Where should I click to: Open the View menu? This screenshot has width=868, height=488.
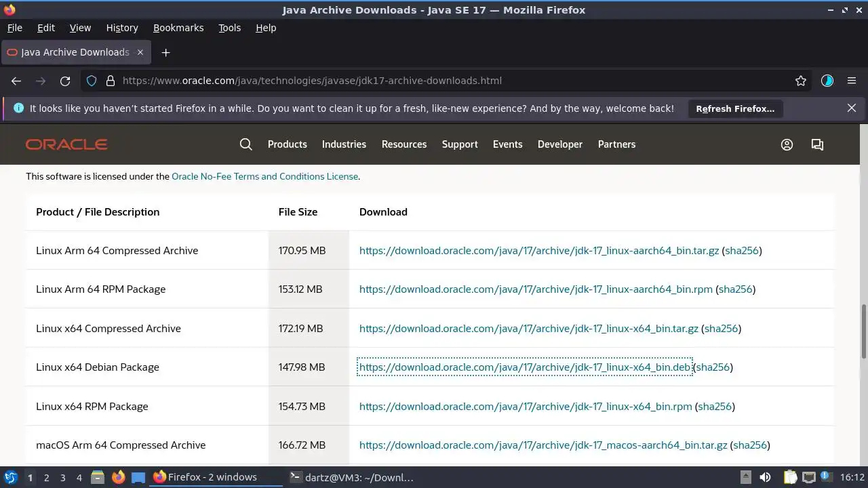[80, 28]
